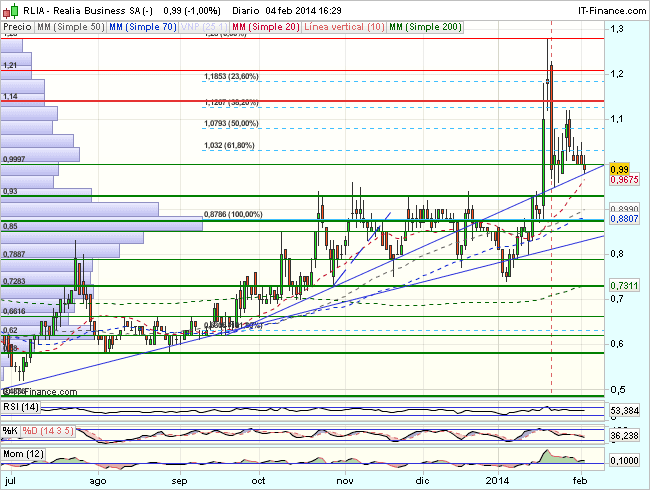Click the green 0,7311 price tag

tap(624, 286)
